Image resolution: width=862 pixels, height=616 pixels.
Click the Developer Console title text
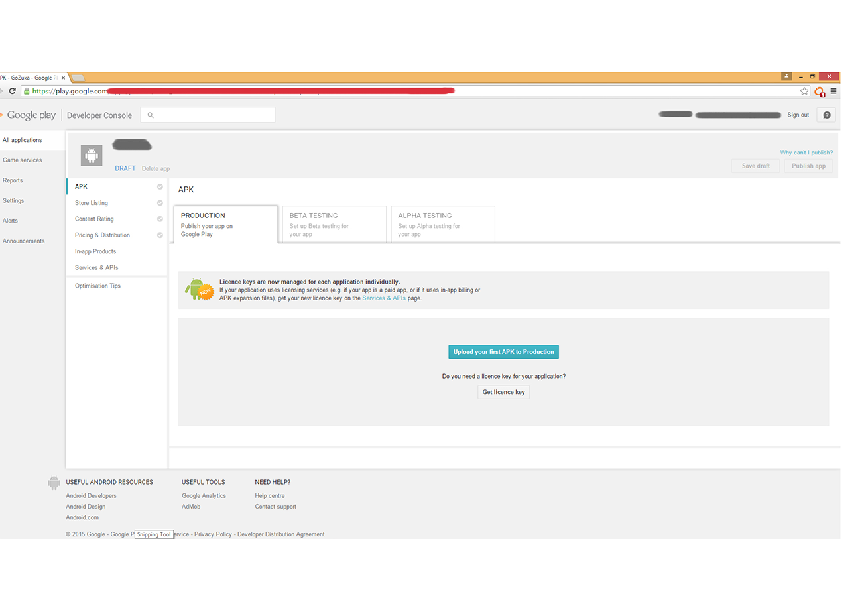coord(99,115)
